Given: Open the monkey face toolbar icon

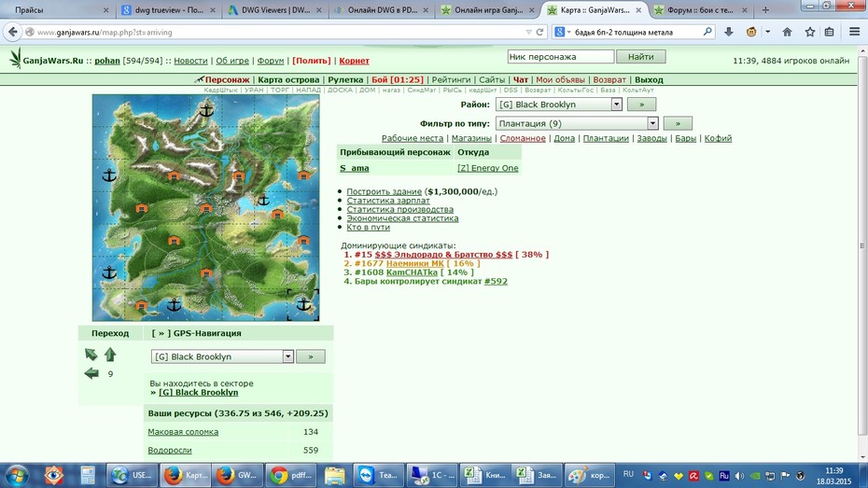Looking at the screenshot, I should [751, 32].
